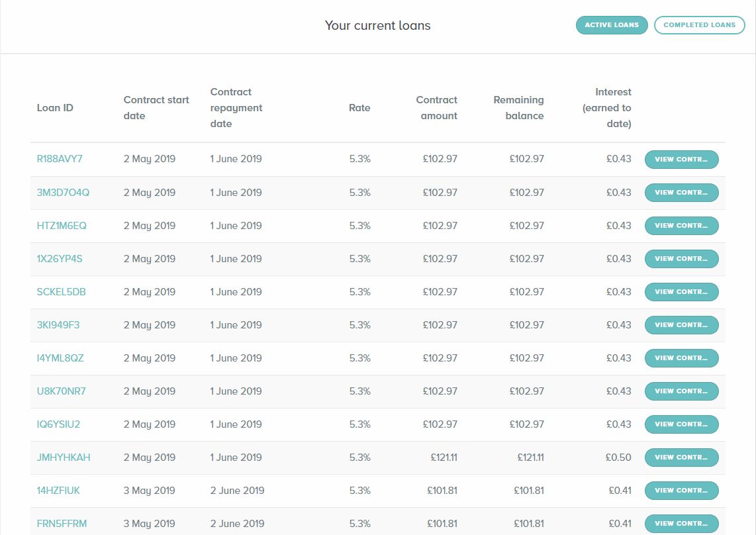The height and width of the screenshot is (535, 756).
Task: Open loan ID U8K70NR7
Action: 61,391
